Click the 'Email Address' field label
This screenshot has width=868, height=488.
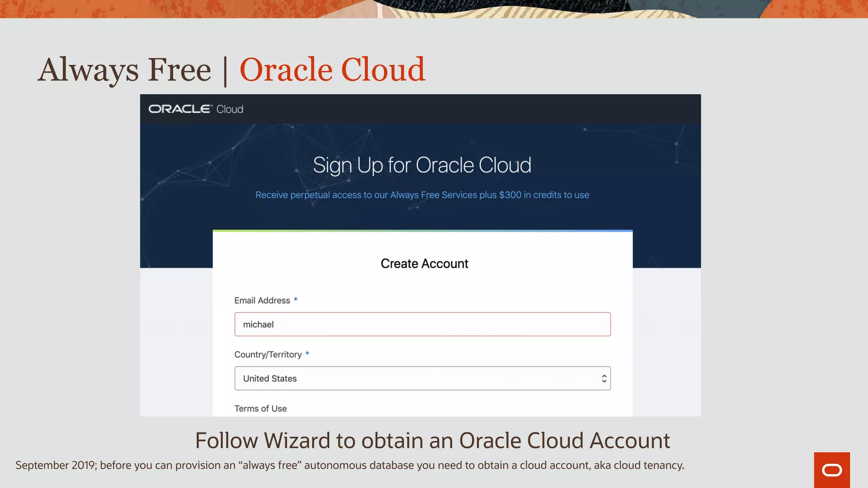click(262, 300)
